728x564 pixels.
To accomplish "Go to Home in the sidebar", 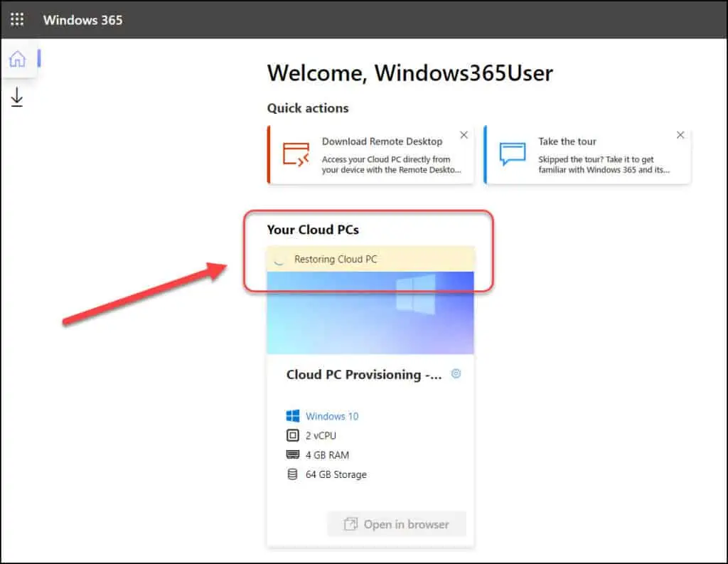I will click(x=18, y=59).
